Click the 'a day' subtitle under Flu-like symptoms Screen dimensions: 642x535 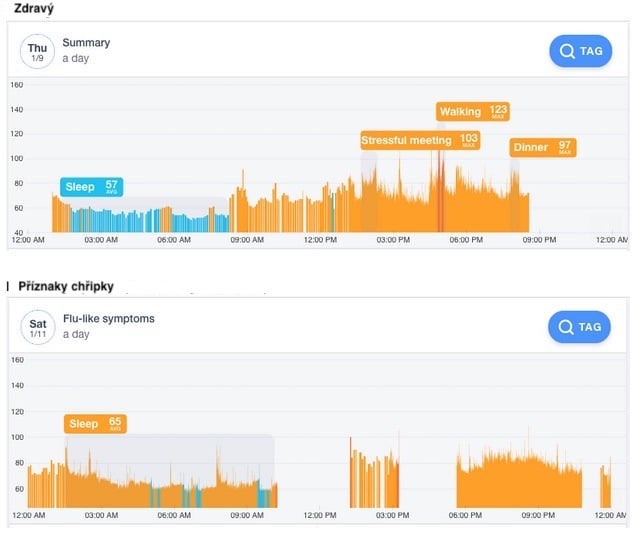point(76,334)
